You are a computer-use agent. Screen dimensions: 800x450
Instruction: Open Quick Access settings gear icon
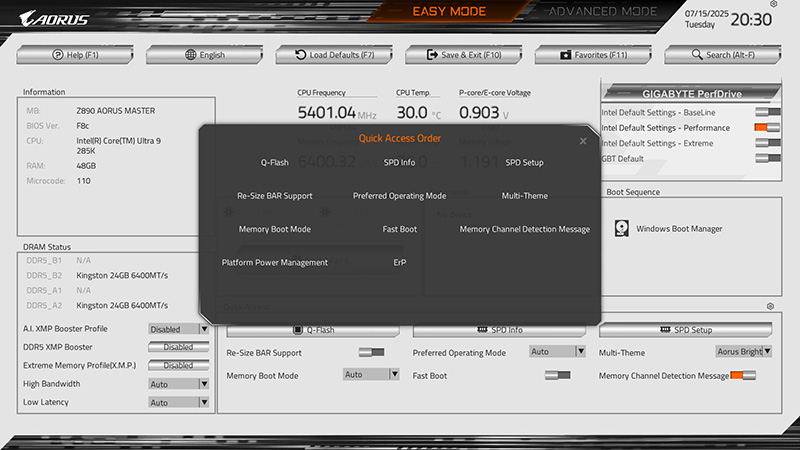(770, 306)
